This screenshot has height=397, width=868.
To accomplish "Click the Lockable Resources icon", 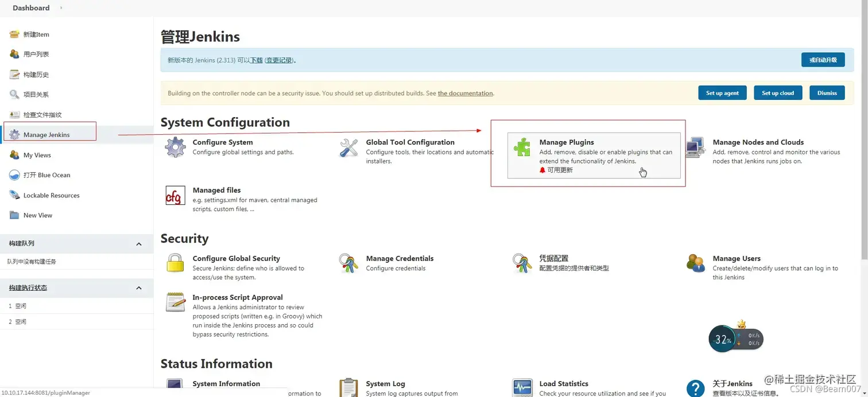I will 14,195.
